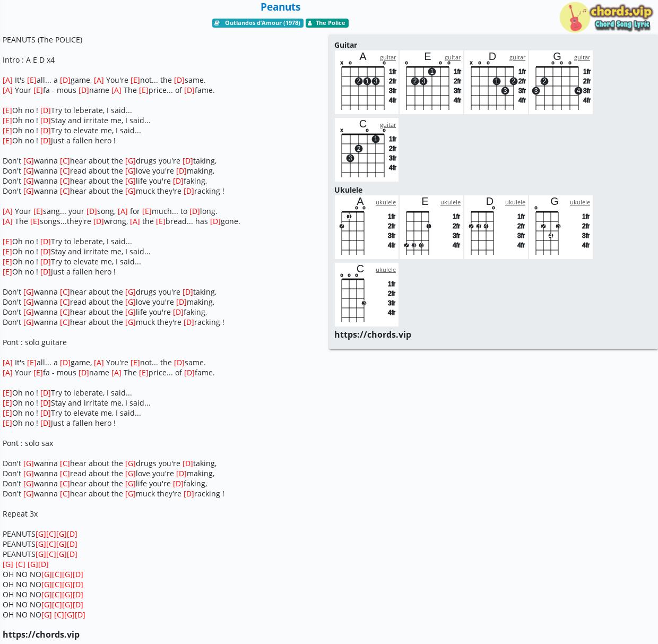
Task: Open The Police artist tag
Action: 327,23
